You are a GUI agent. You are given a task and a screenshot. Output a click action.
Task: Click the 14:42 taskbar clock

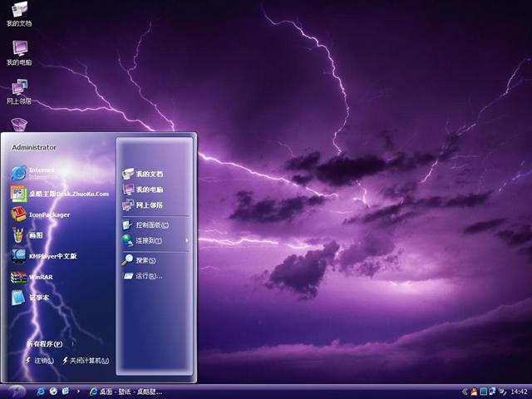[x=519, y=392]
